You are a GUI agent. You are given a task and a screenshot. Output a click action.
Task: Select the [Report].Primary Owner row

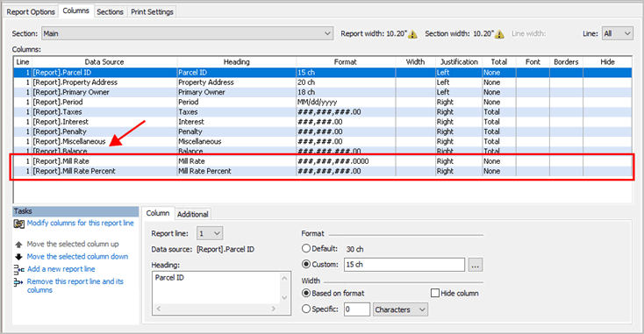(x=322, y=92)
